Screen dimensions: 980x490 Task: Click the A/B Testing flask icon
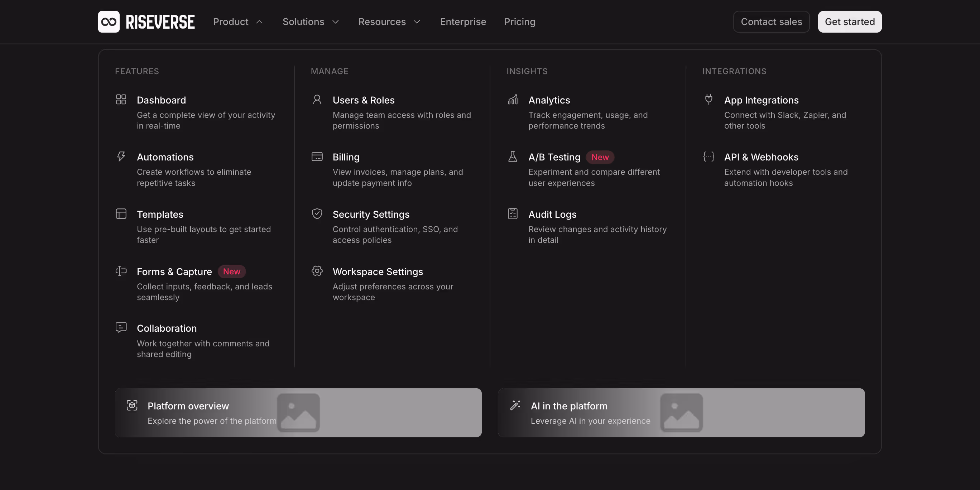click(x=513, y=157)
